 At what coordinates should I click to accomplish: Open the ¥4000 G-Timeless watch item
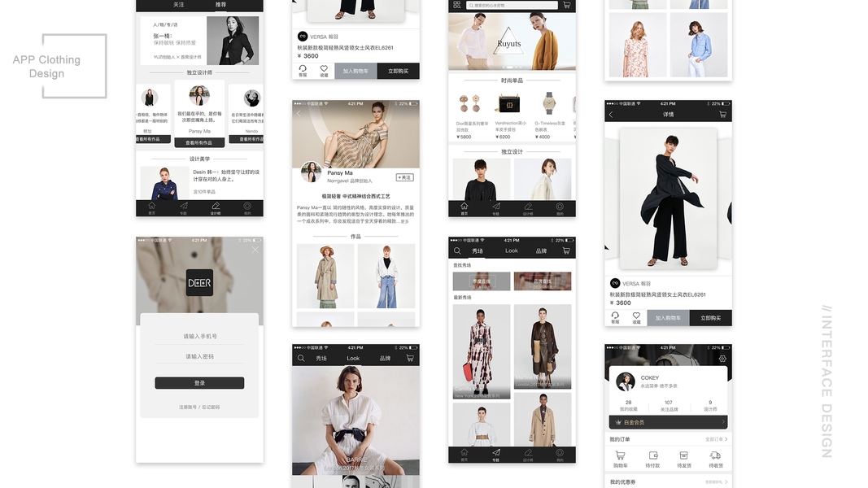coord(549,115)
